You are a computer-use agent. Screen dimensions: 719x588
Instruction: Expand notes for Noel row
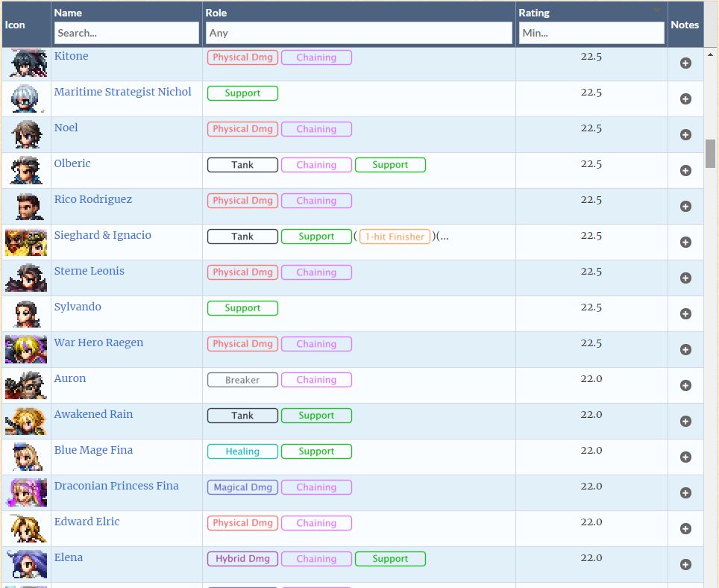685,135
